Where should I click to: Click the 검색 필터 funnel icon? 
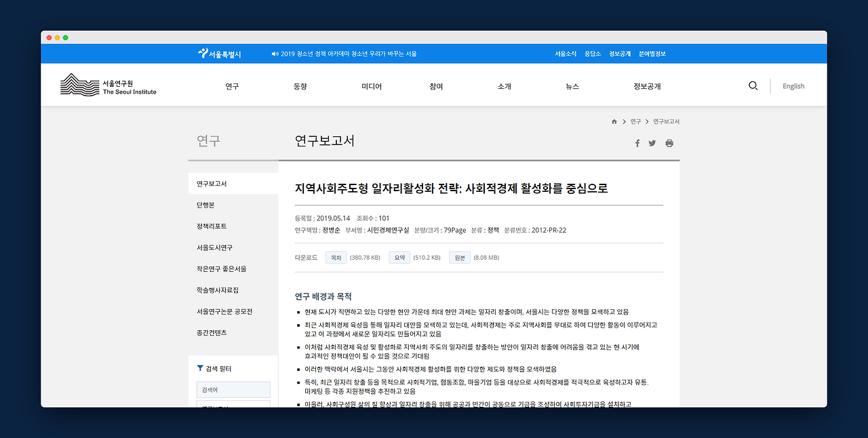tap(200, 368)
